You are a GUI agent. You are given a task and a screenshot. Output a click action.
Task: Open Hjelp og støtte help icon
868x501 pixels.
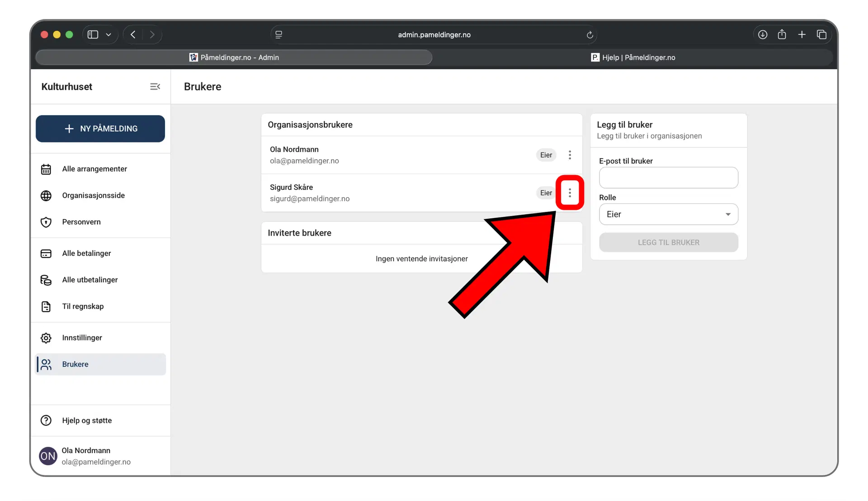click(46, 421)
